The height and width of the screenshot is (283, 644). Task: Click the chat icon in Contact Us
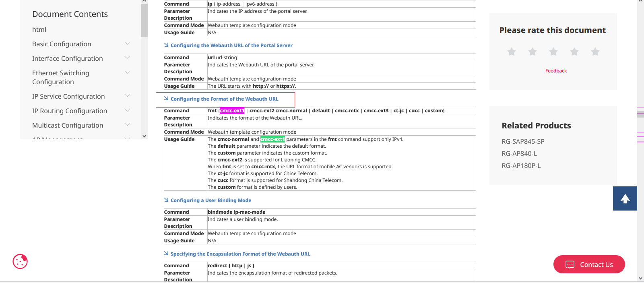click(x=570, y=264)
